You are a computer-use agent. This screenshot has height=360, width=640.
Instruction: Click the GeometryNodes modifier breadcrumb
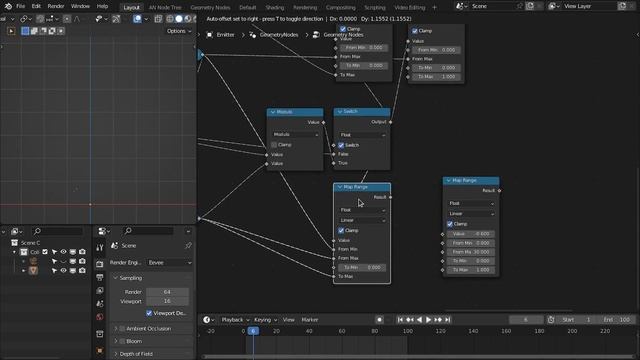click(274, 35)
